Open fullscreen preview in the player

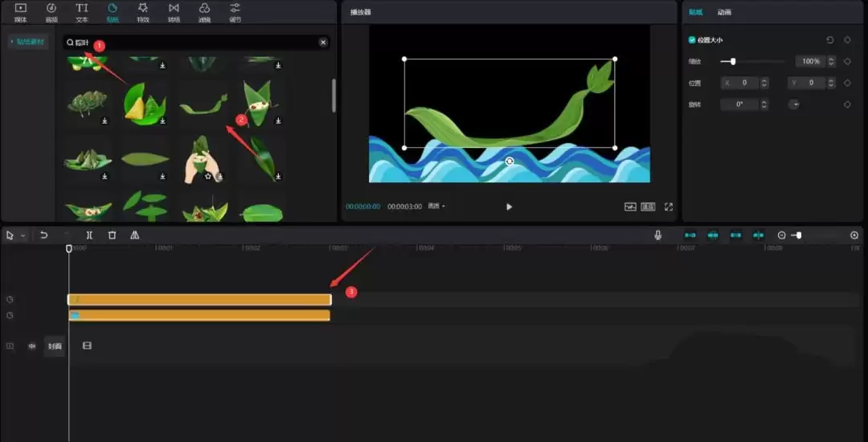pyautogui.click(x=668, y=207)
